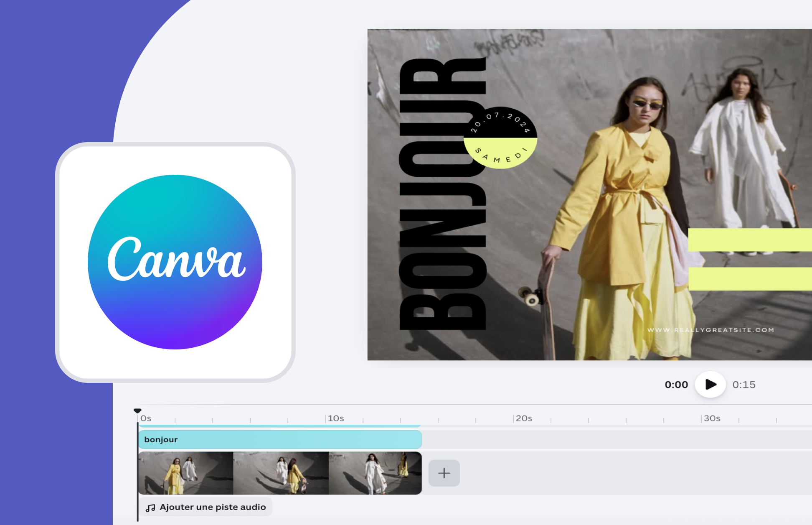Viewport: 812px width, 525px height.
Task: Click the plus add-page button
Action: click(444, 473)
